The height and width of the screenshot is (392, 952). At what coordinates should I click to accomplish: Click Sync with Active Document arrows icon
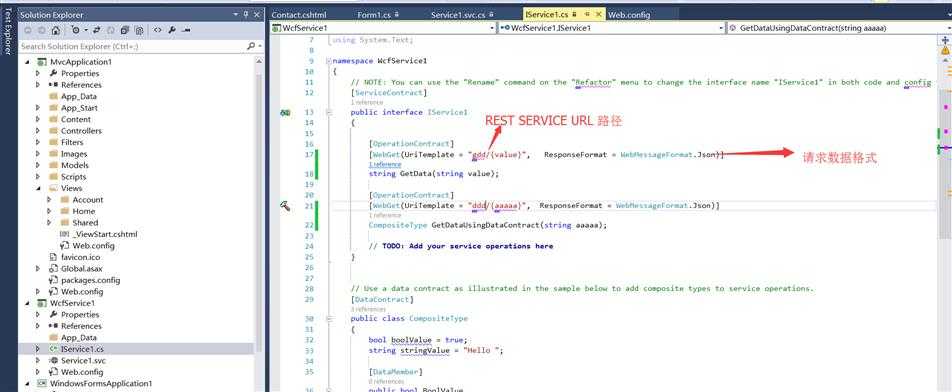pyautogui.click(x=96, y=30)
